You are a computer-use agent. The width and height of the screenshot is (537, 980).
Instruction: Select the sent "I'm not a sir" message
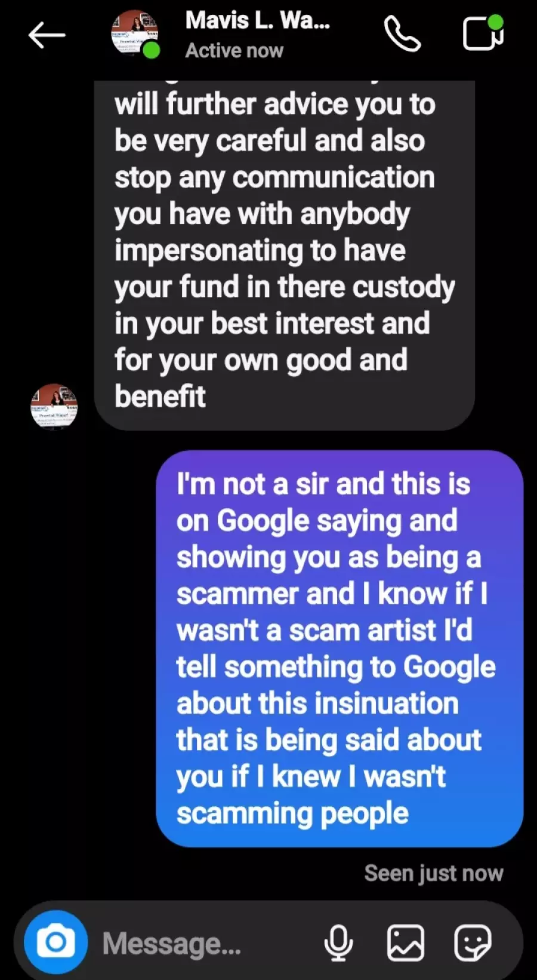(340, 649)
